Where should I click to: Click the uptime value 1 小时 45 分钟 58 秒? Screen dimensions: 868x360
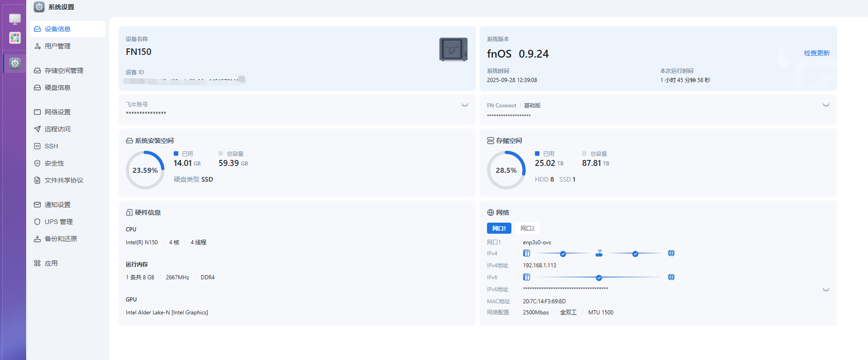[685, 80]
